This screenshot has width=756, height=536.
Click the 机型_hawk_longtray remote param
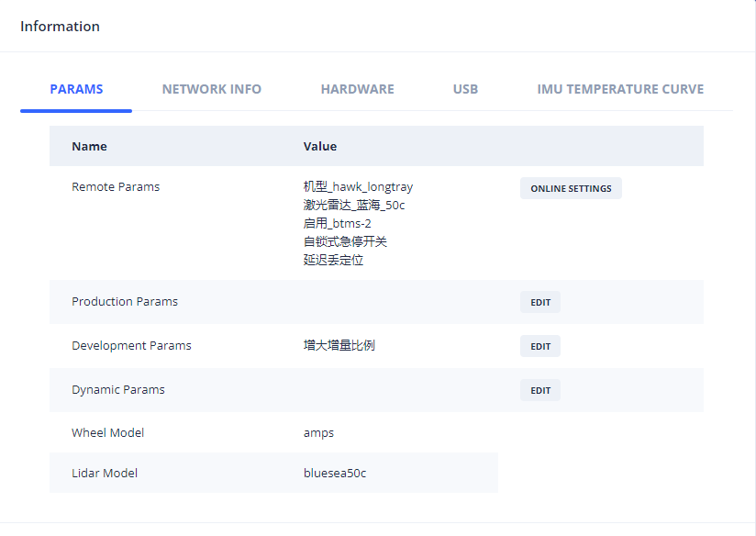click(358, 187)
